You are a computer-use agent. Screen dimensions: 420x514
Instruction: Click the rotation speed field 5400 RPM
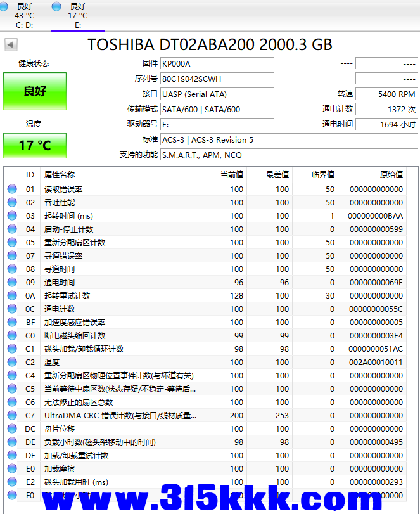[x=386, y=94]
